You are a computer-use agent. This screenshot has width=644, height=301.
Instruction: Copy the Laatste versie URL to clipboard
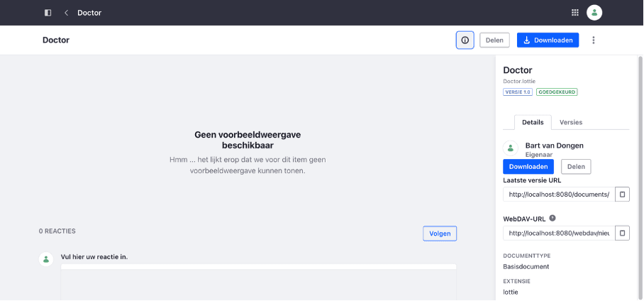[622, 194]
